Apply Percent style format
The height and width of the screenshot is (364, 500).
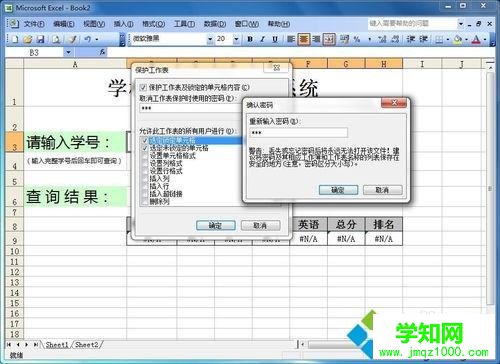(357, 39)
